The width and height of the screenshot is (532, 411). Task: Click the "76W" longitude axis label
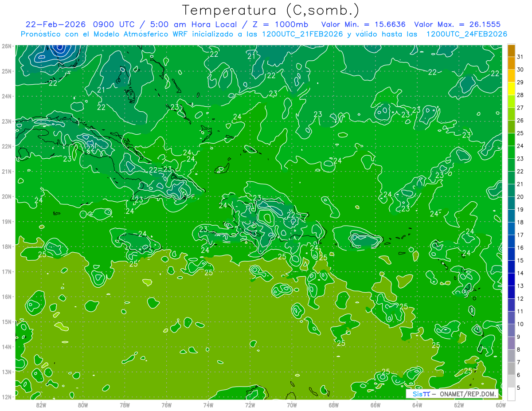tap(166, 405)
